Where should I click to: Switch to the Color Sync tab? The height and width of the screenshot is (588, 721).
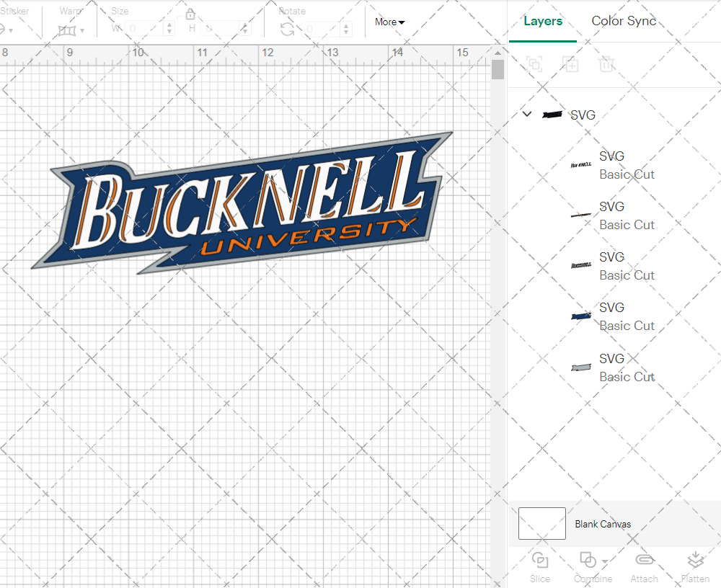click(x=623, y=21)
